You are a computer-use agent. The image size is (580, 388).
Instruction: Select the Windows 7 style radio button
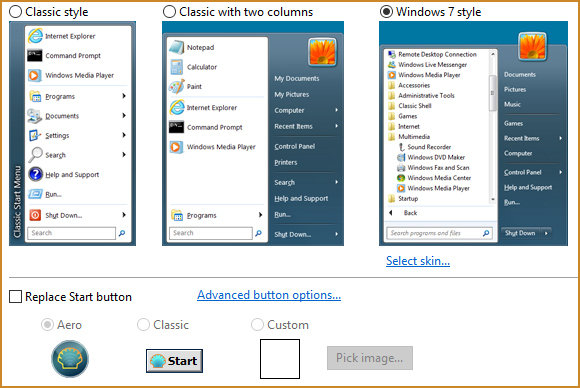pos(386,12)
